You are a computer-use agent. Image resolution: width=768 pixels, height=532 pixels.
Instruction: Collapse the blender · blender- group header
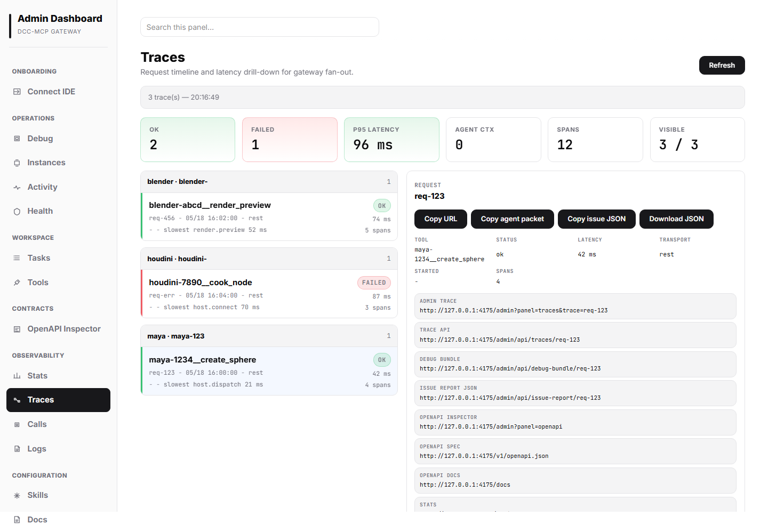pos(269,182)
